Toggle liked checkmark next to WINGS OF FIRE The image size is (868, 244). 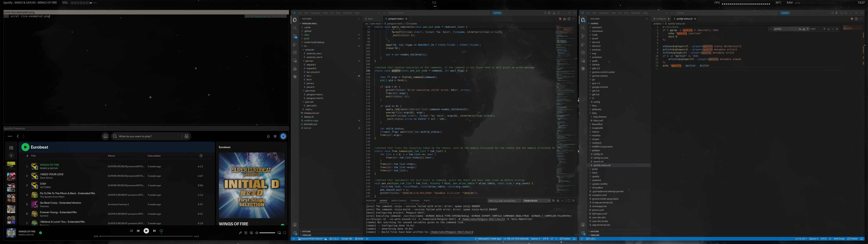tap(41, 232)
